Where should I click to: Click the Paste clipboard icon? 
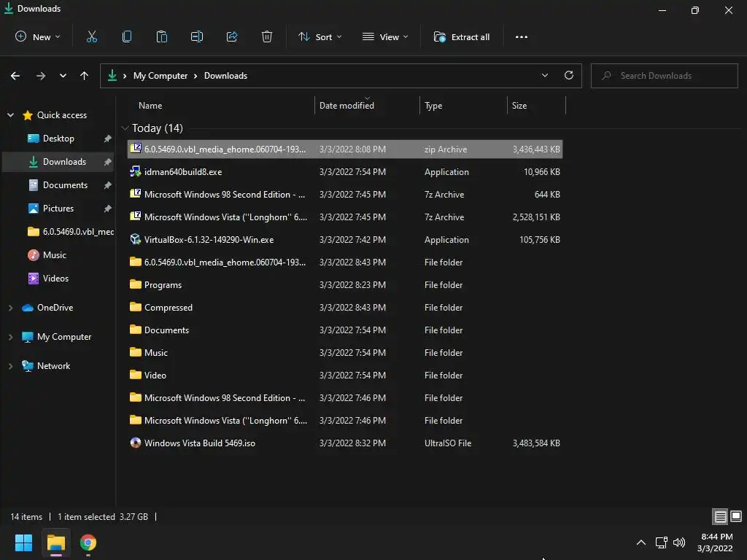point(162,36)
